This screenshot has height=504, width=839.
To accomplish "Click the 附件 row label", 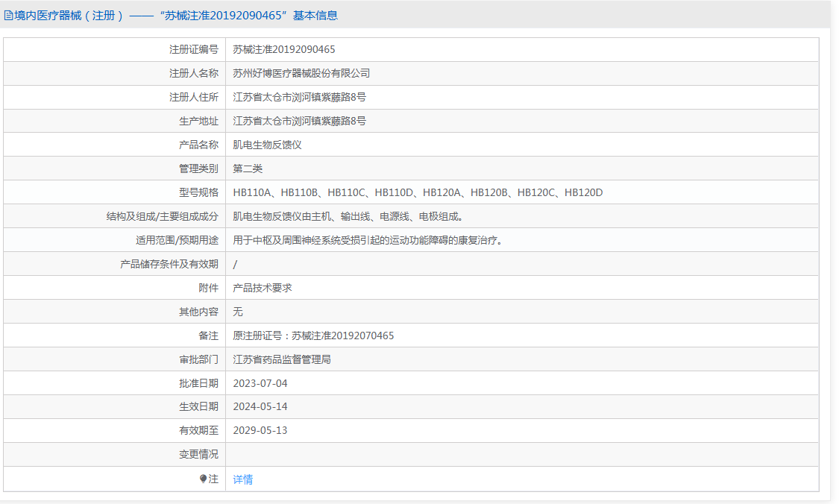I will [209, 288].
